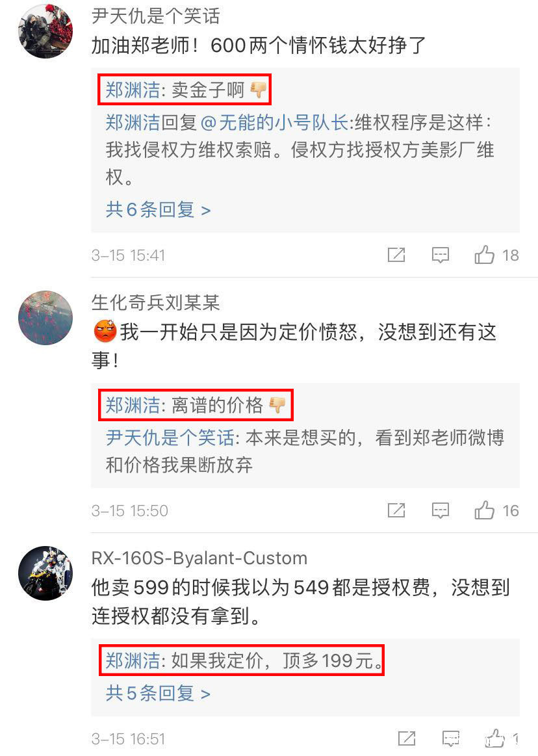538x756 pixels.
Task: Open @无能的小号队长 mention link
Action: (274, 122)
